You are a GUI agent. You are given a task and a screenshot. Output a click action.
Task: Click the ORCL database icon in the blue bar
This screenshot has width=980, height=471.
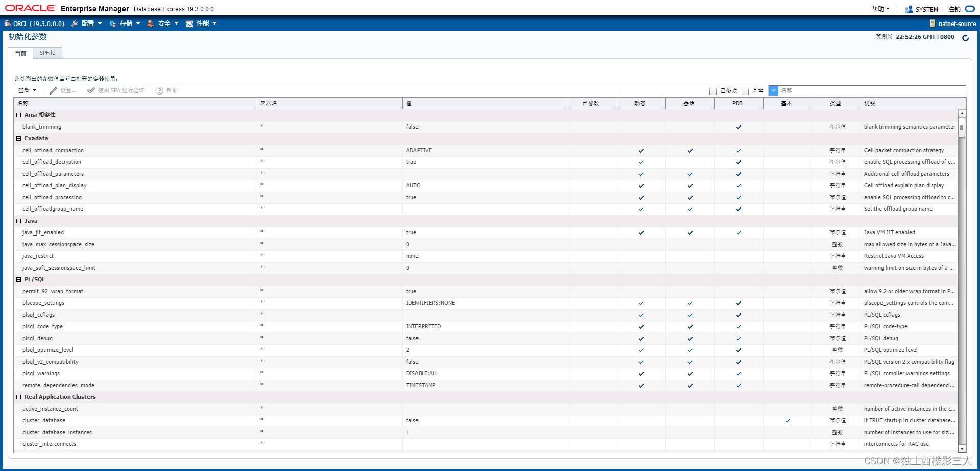click(x=7, y=23)
